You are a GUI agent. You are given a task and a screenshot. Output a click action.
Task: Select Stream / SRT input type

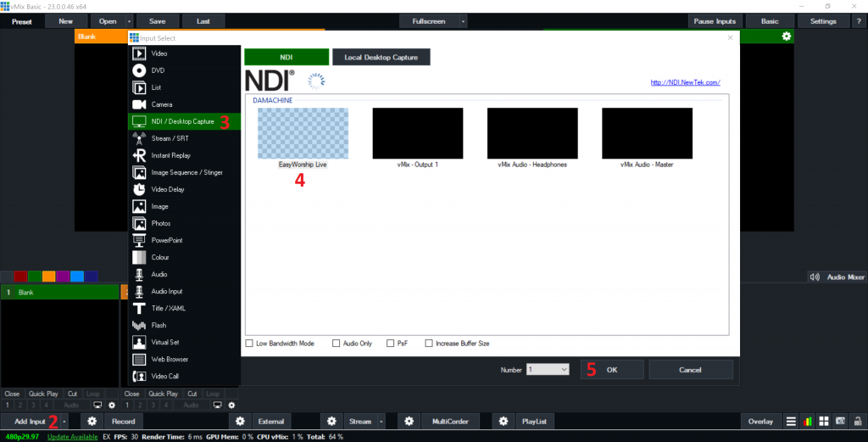[x=184, y=138]
